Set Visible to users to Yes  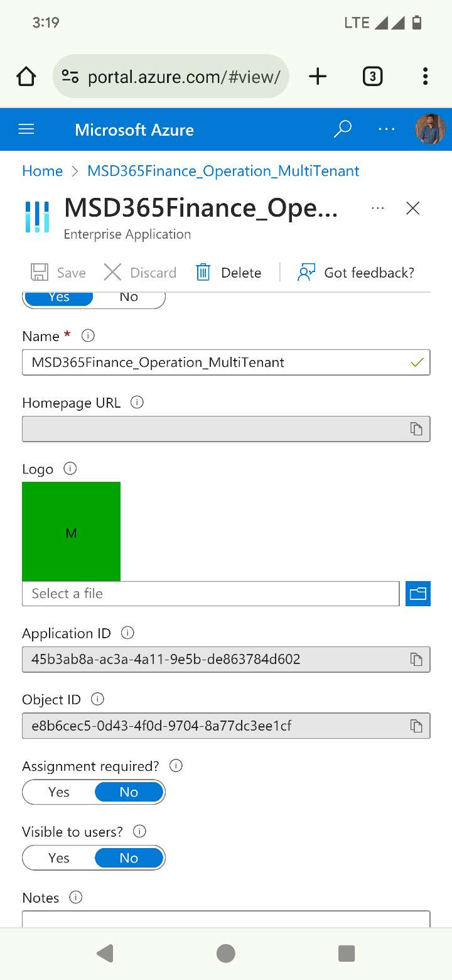[59, 858]
